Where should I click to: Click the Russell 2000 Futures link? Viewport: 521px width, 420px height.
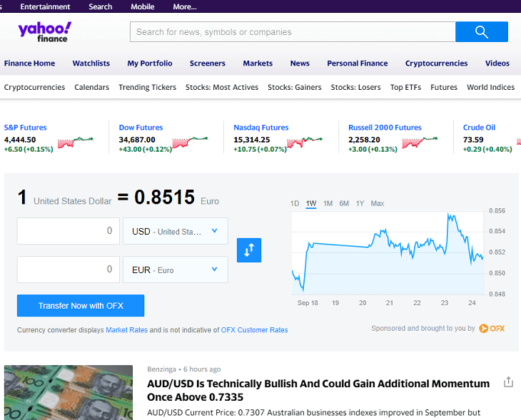[385, 128]
